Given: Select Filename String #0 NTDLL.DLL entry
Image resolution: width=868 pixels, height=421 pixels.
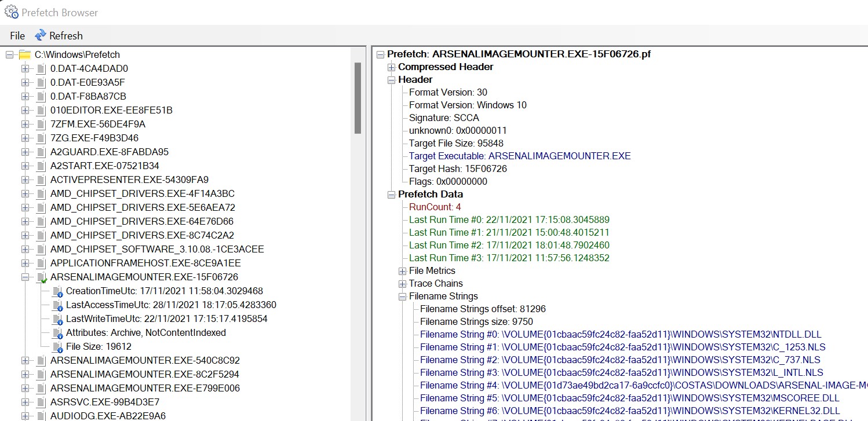Looking at the screenshot, I should tap(621, 334).
